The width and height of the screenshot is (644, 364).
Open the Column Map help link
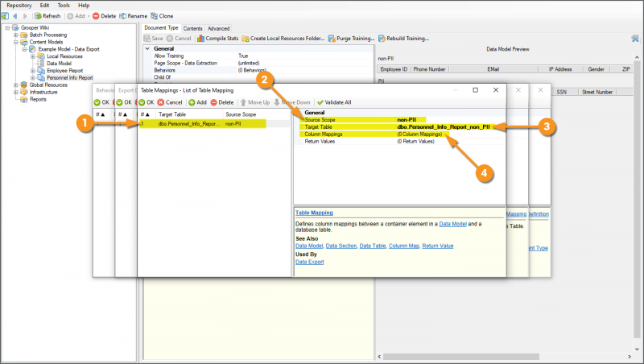tap(404, 246)
